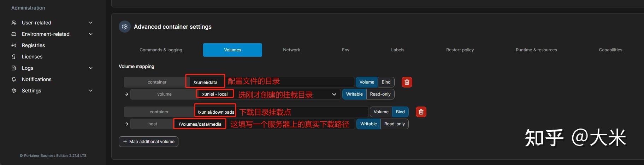The image size is (644, 165).
Task: Expand the Environment-related sidebar section
Action: [91, 34]
